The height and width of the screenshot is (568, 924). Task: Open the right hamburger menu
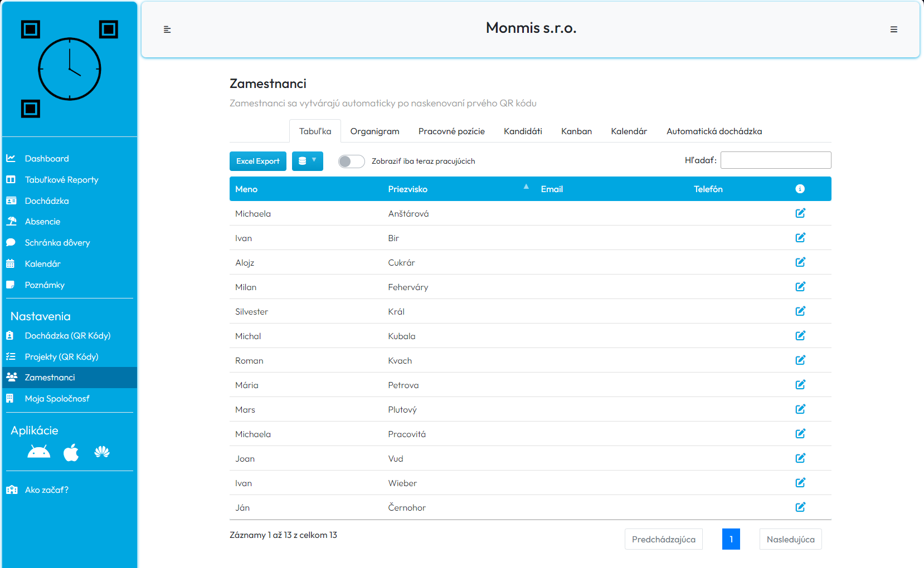894,30
